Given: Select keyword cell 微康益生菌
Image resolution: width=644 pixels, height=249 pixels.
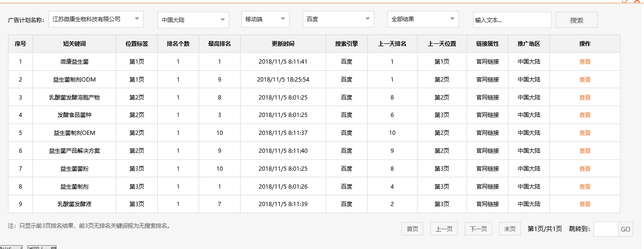Looking at the screenshot, I should 74,61.
